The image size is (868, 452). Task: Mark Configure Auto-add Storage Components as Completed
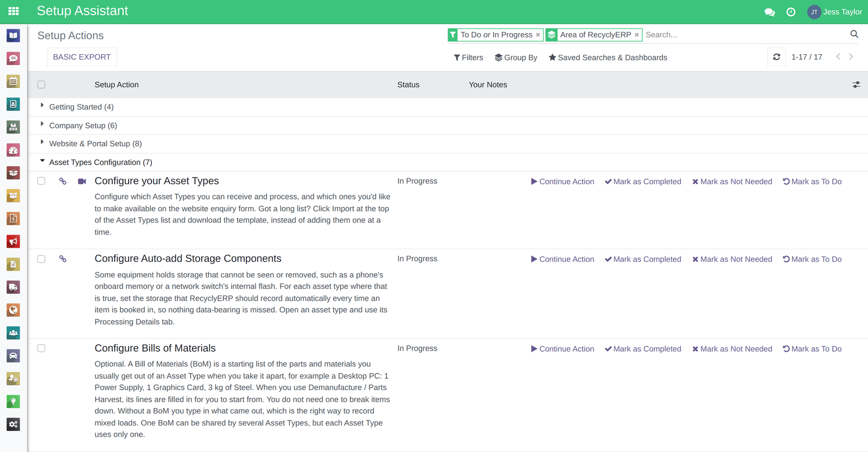643,259
